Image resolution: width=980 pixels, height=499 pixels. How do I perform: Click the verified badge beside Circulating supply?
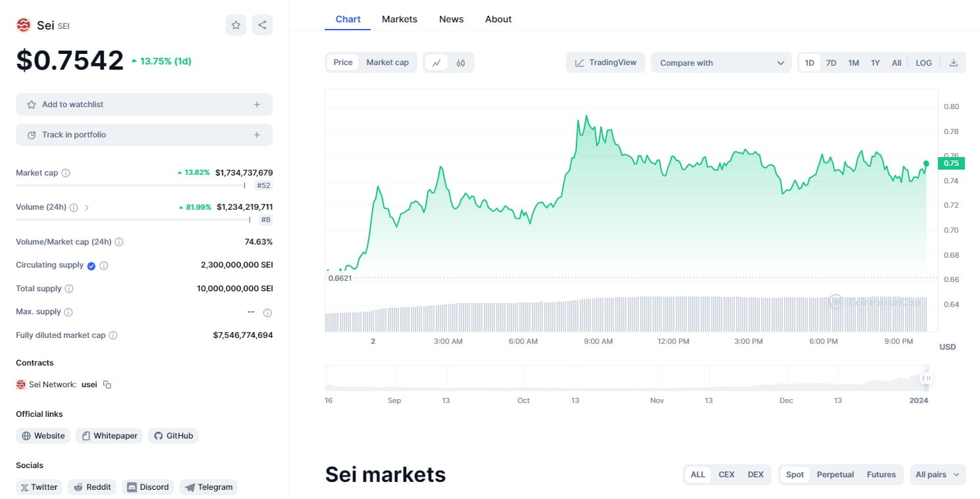91,266
